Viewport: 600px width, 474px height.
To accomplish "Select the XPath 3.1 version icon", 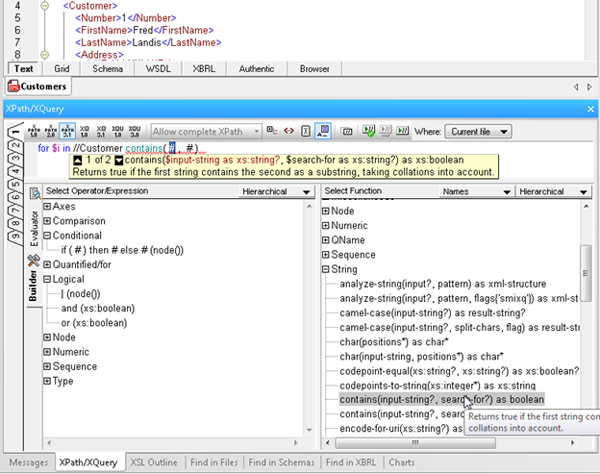I will tap(67, 131).
